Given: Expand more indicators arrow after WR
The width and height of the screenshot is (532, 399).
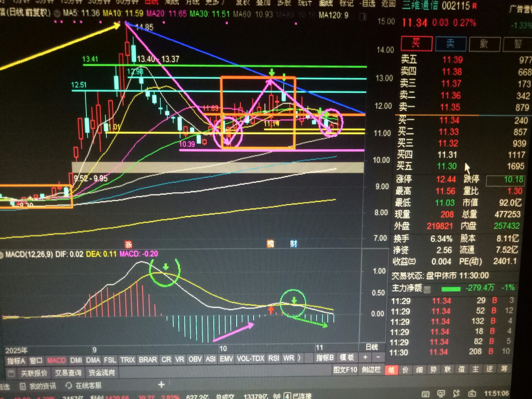Looking at the screenshot, I should coord(299,358).
